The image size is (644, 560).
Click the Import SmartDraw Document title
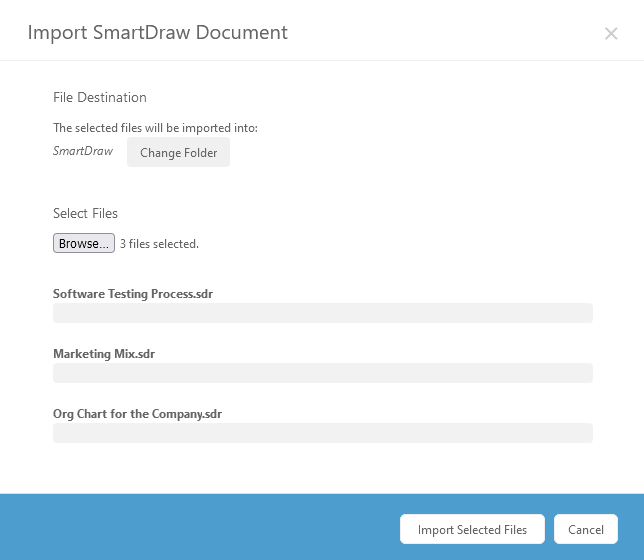coord(157,32)
